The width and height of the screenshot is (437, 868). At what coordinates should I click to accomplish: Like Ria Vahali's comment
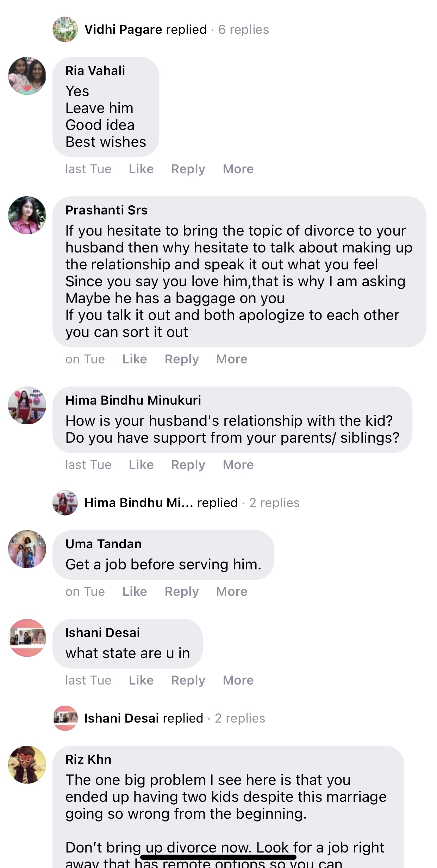click(x=141, y=169)
